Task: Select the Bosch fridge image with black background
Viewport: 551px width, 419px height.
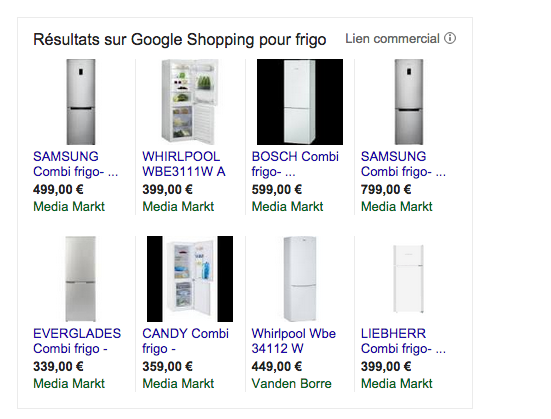Action: (300, 102)
